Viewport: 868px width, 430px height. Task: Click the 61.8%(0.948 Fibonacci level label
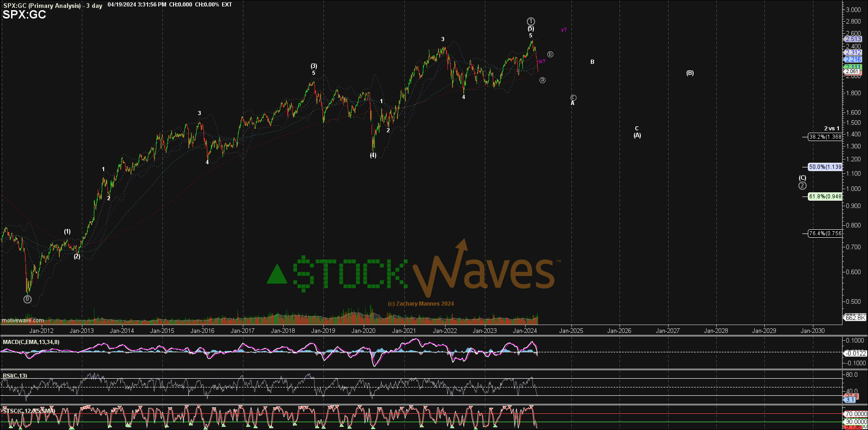coord(825,197)
